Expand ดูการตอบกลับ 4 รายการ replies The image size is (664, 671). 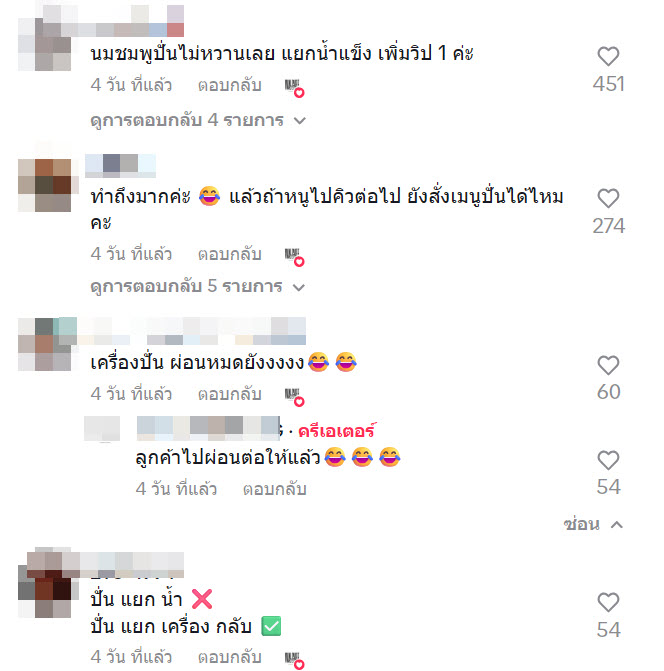[198, 120]
